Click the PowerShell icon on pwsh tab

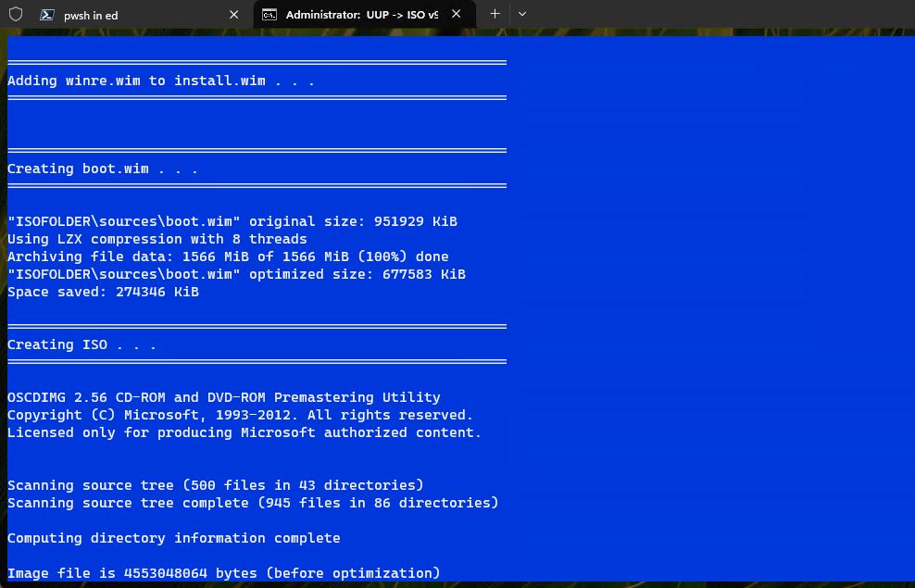coord(46,15)
